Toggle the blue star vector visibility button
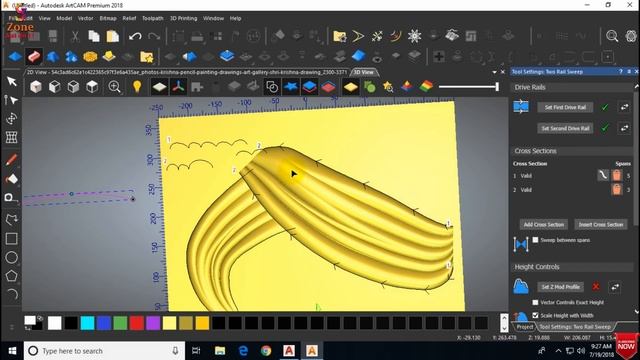 pos(291,87)
